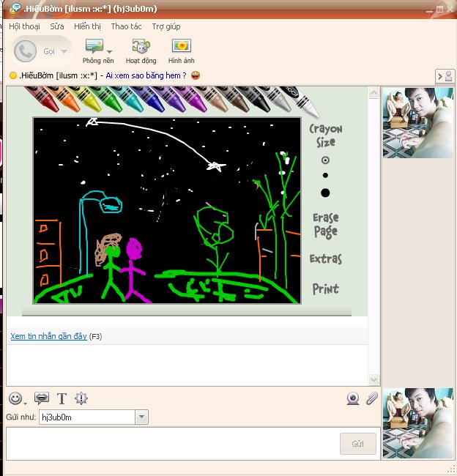
Task: Click the laughing emoticon in status line
Action: pyautogui.click(x=196, y=75)
